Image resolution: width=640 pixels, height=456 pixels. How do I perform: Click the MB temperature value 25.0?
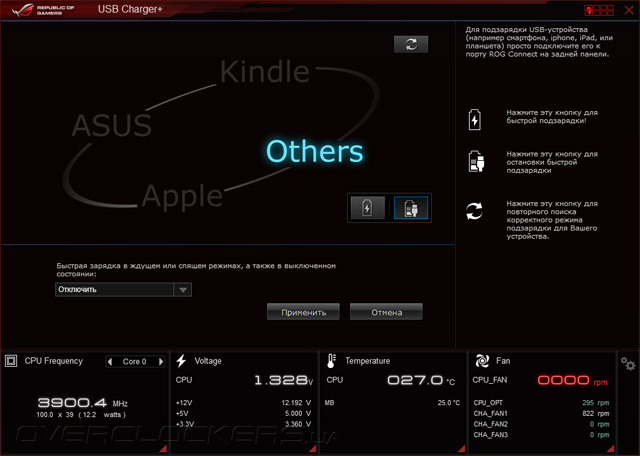point(449,403)
